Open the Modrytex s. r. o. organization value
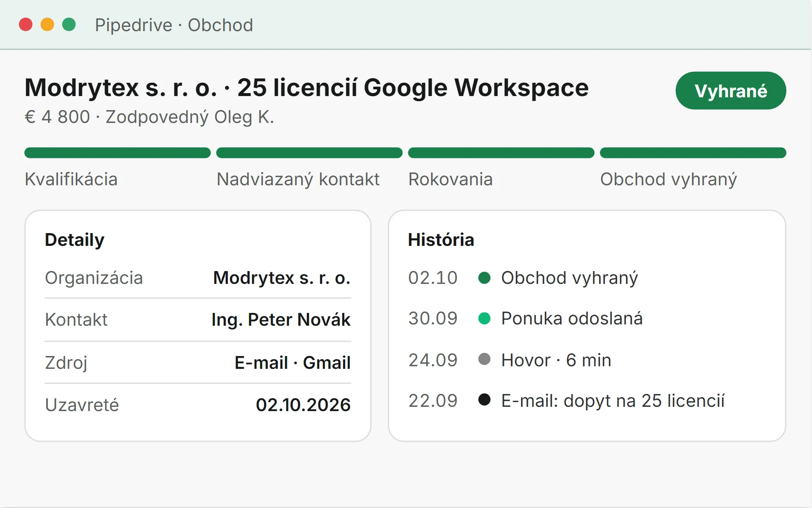 [282, 278]
